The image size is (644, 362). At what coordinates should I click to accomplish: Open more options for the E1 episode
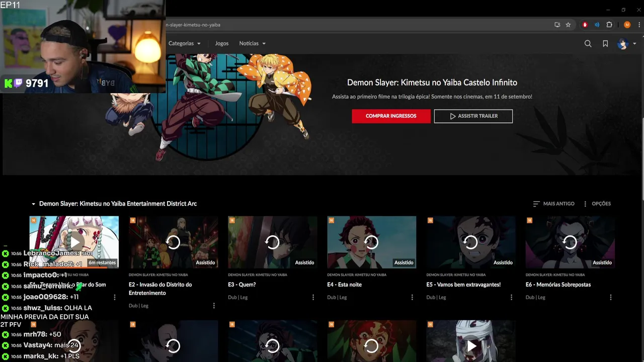click(115, 297)
